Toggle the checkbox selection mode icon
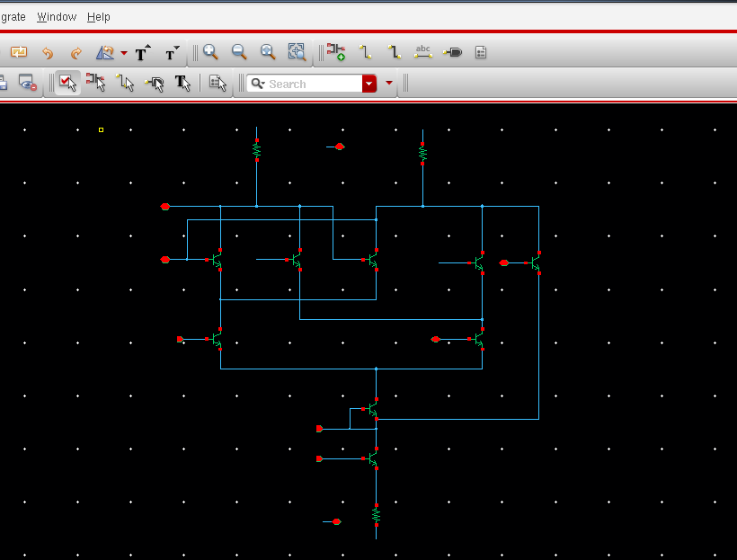The image size is (737, 560). (x=67, y=84)
